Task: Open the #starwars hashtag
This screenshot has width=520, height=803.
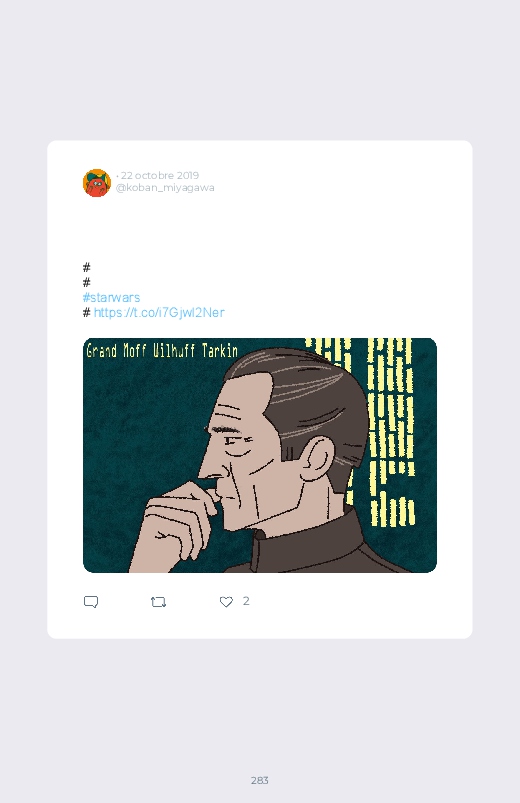Action: coord(111,298)
